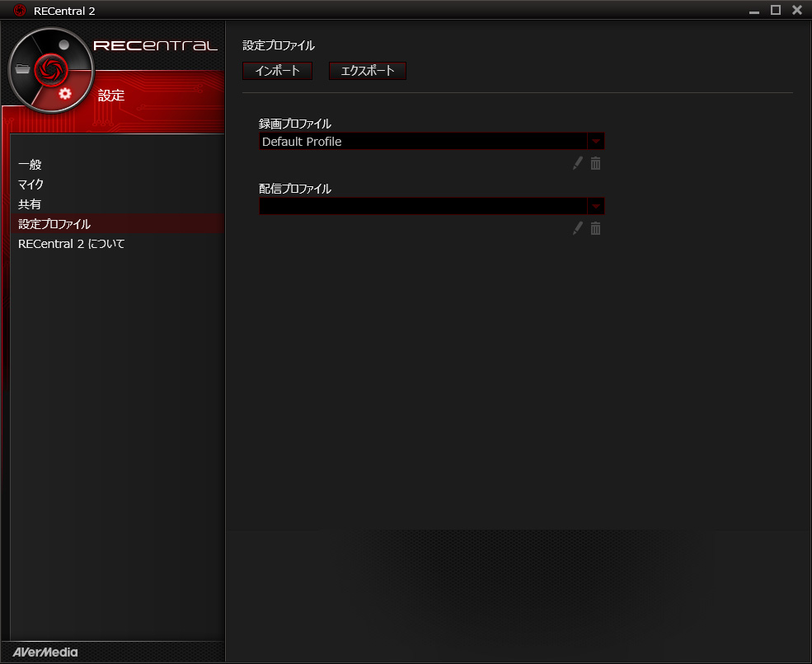Maximize the RECentral 2 window
812x664 pixels.
tap(775, 10)
